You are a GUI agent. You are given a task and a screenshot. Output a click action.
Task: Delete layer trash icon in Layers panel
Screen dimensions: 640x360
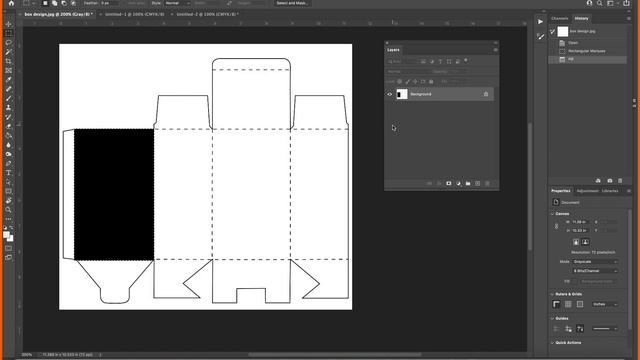point(487,184)
